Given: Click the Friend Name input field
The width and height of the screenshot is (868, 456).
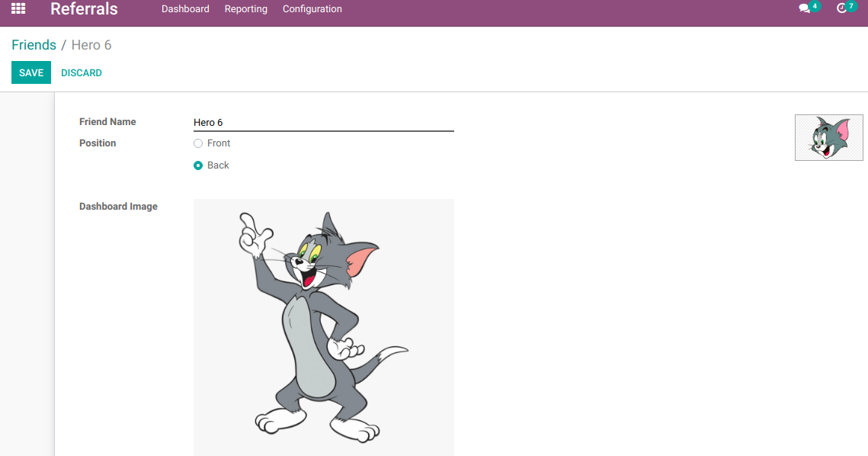Looking at the screenshot, I should tap(324, 123).
